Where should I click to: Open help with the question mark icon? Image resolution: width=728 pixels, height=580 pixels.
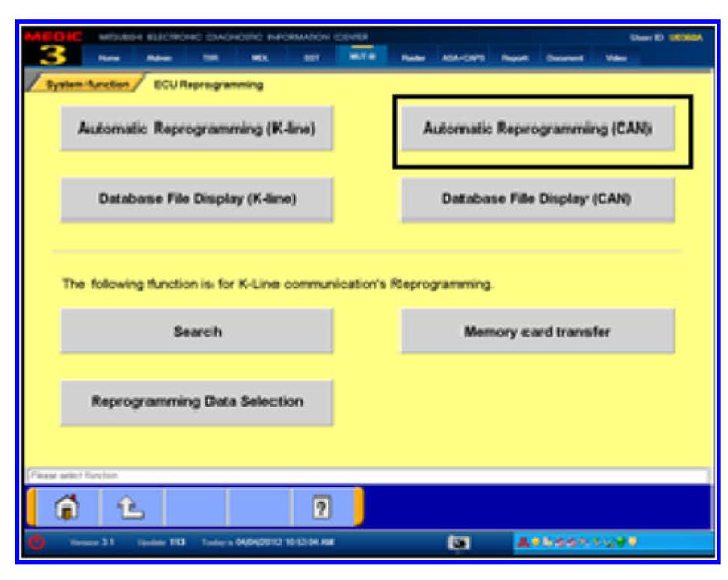(323, 509)
